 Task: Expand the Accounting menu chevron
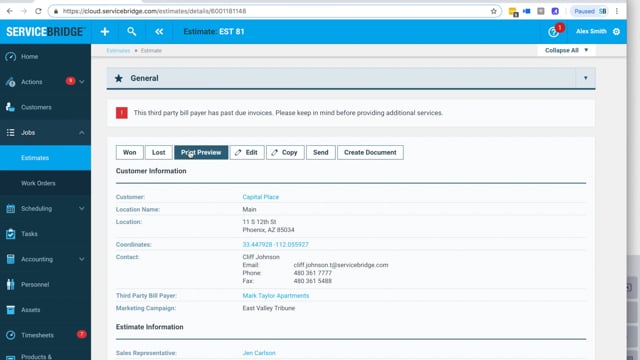click(x=82, y=259)
